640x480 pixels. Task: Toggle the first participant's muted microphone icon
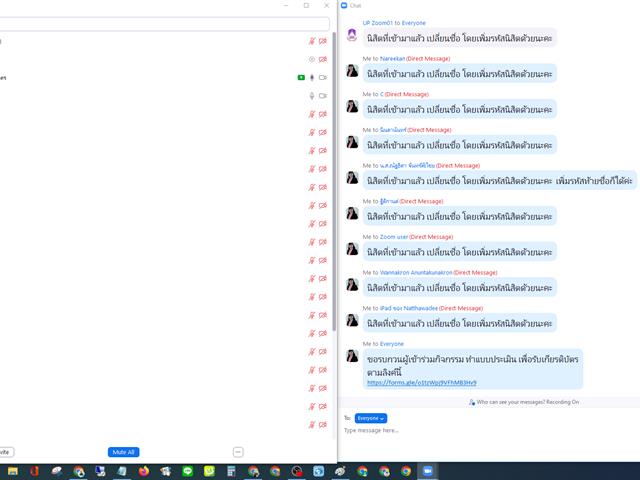pyautogui.click(x=312, y=41)
